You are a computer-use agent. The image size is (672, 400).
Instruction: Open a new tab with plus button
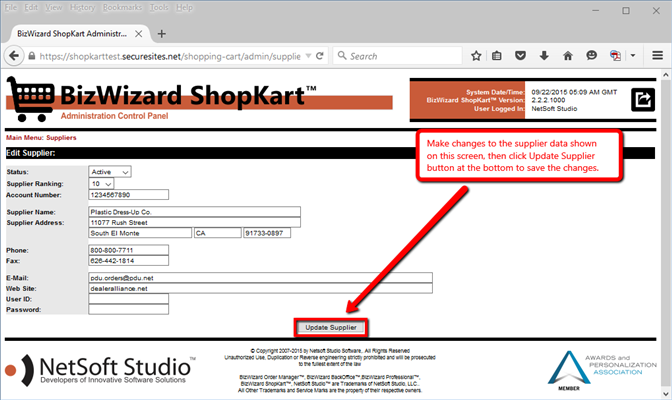(x=162, y=34)
